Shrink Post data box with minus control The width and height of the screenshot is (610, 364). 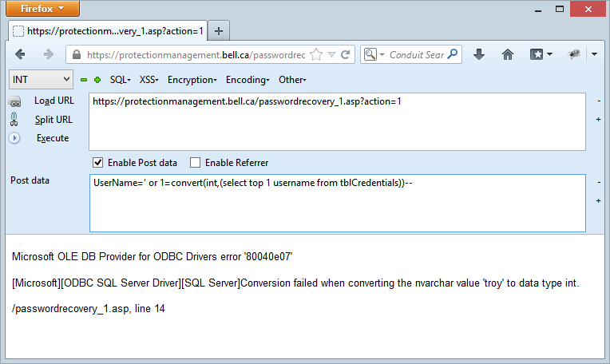point(599,182)
